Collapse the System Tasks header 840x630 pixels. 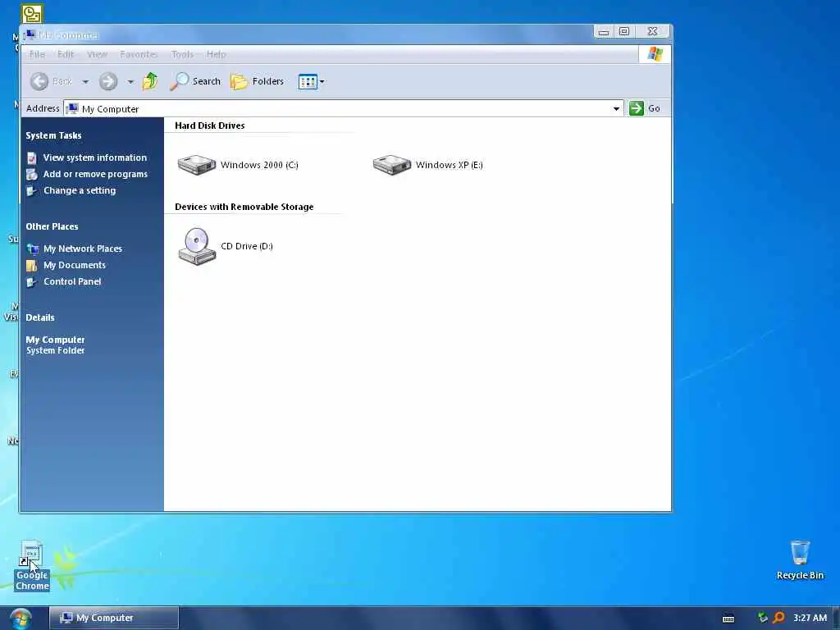pyautogui.click(x=53, y=135)
